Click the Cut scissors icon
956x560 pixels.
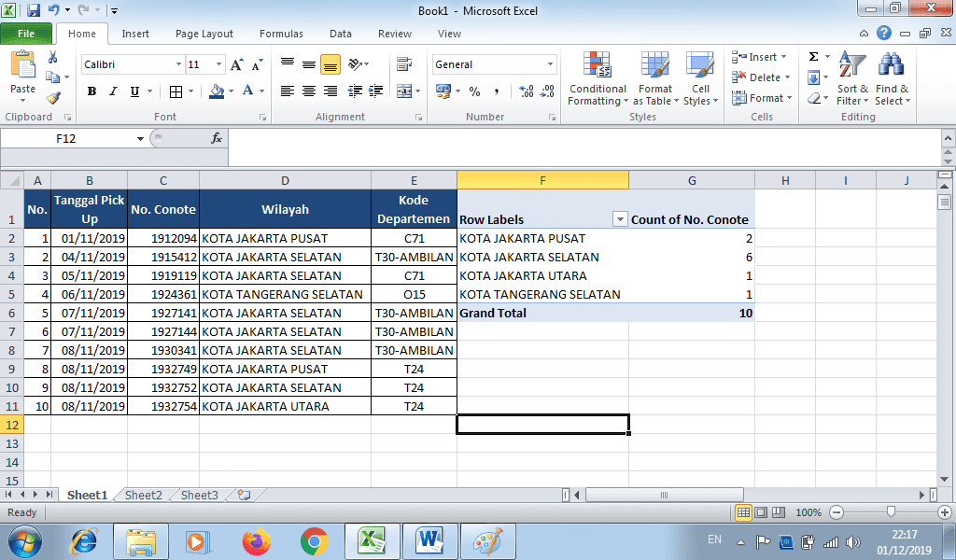(53, 57)
